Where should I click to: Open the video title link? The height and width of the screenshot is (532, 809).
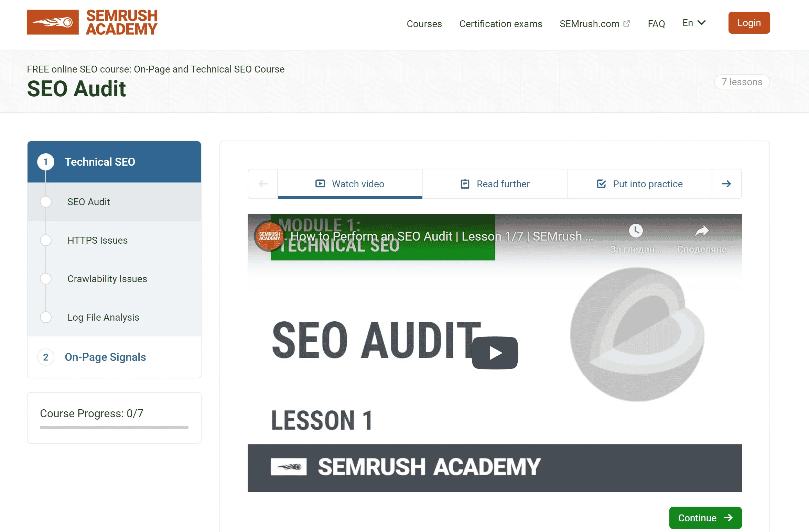click(442, 236)
